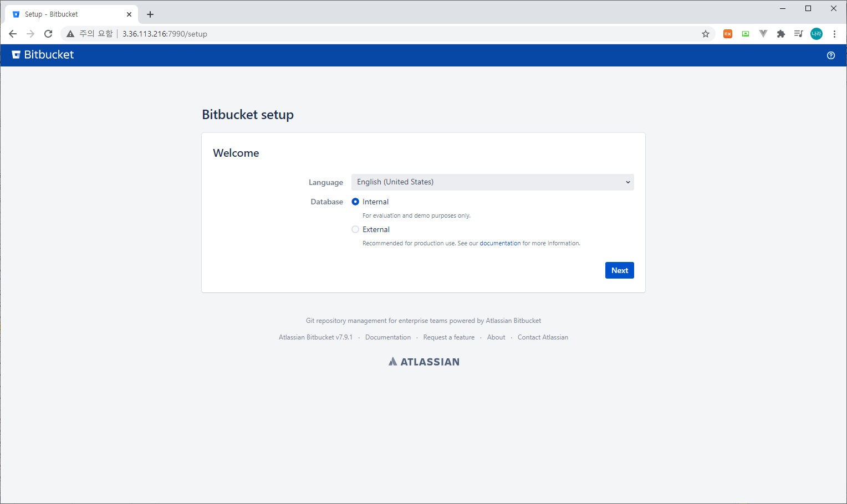Click the green extension icon in toolbar
Screen dimensions: 847x504
tap(746, 34)
